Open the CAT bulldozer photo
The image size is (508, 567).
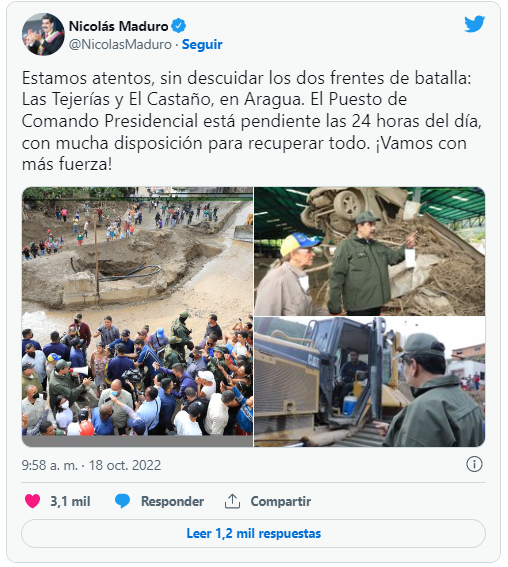[370, 382]
